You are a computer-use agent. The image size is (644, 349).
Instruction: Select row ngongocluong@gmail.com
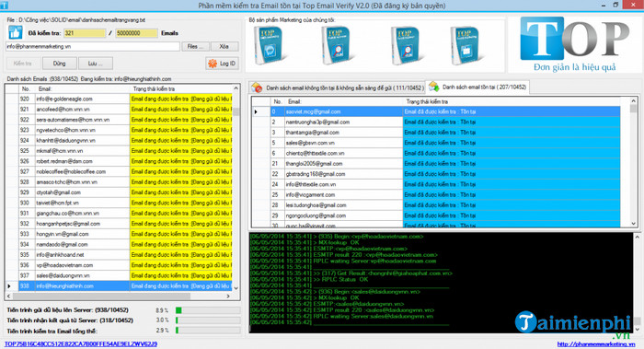(436, 215)
